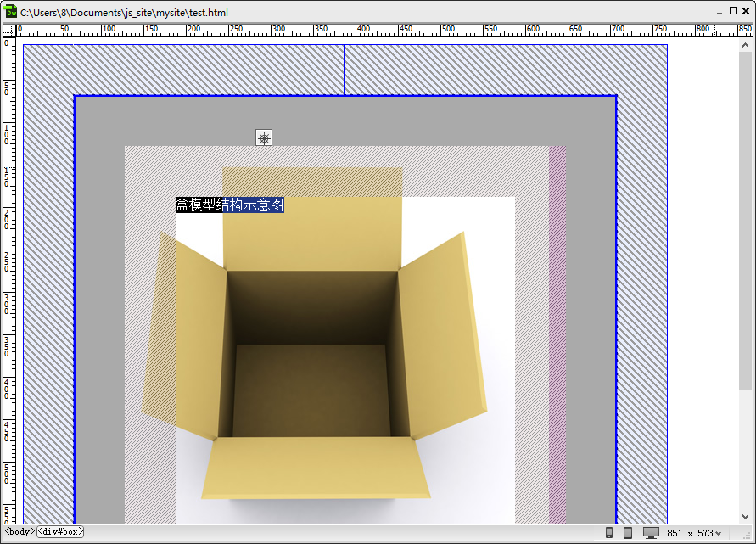This screenshot has height=544, width=756.
Task: Switch to tablet size preview
Action: [x=628, y=533]
